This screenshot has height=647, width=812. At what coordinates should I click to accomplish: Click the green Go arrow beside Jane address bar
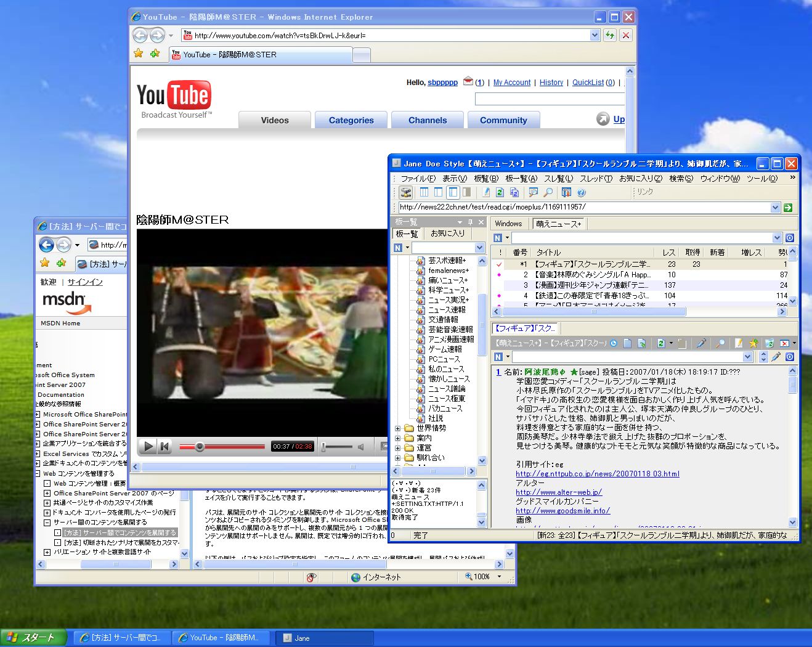(x=787, y=208)
